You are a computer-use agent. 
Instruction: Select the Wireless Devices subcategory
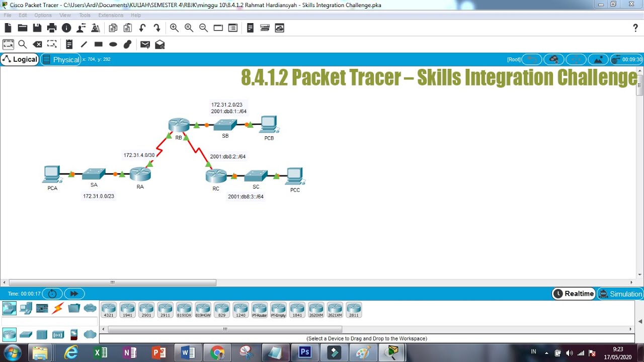[58, 334]
